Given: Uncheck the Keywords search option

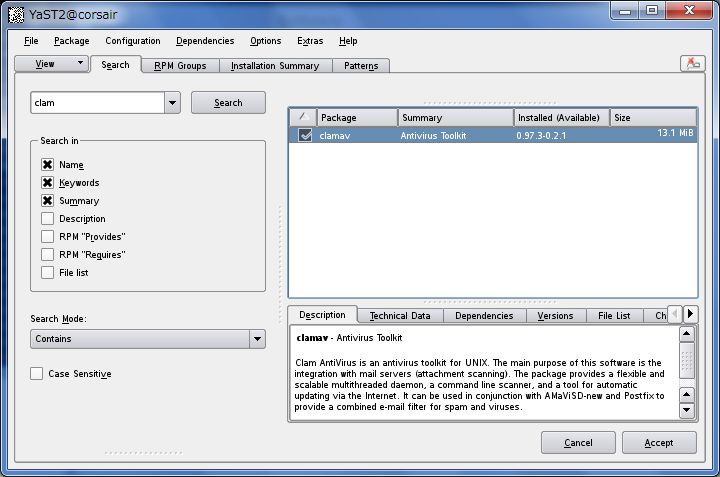Looking at the screenshot, I should pos(47,182).
